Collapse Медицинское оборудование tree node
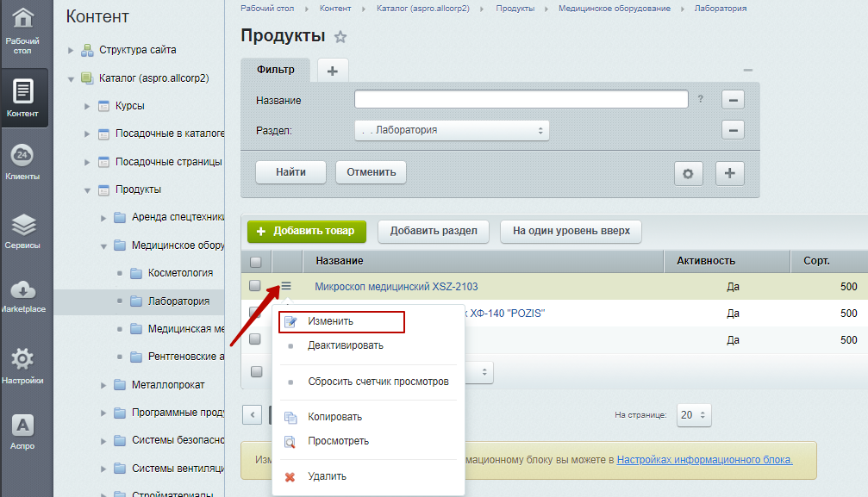Viewport: 868px width, 497px height. (103, 246)
